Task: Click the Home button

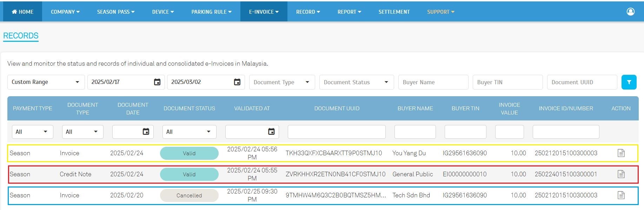Action: (22, 12)
